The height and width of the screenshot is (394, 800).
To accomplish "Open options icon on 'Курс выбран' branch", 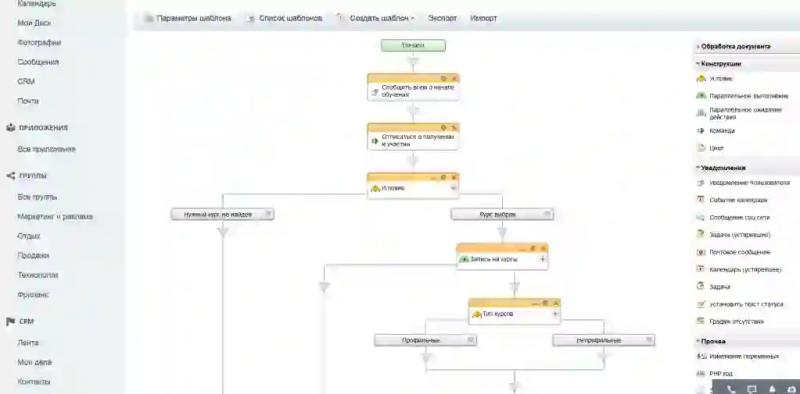I will click(547, 214).
